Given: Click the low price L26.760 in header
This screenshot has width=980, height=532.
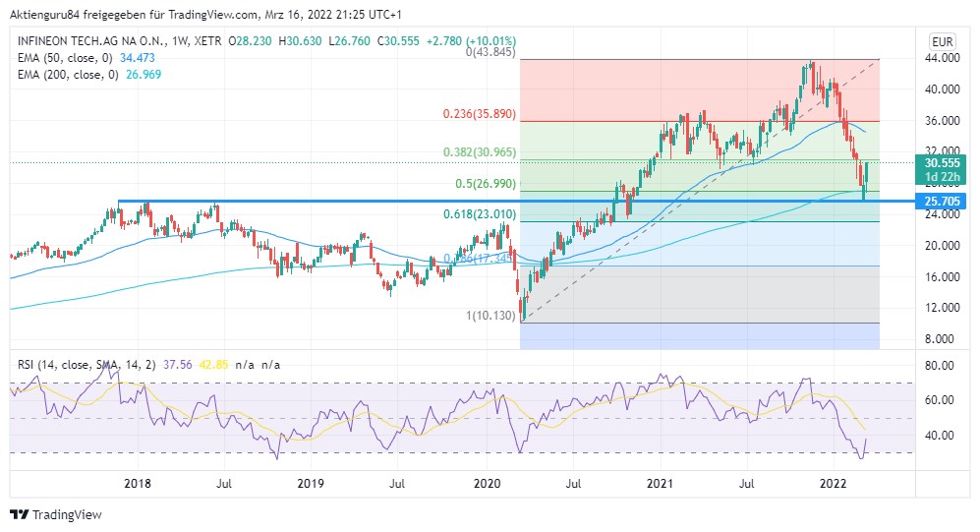Looking at the screenshot, I should [349, 41].
